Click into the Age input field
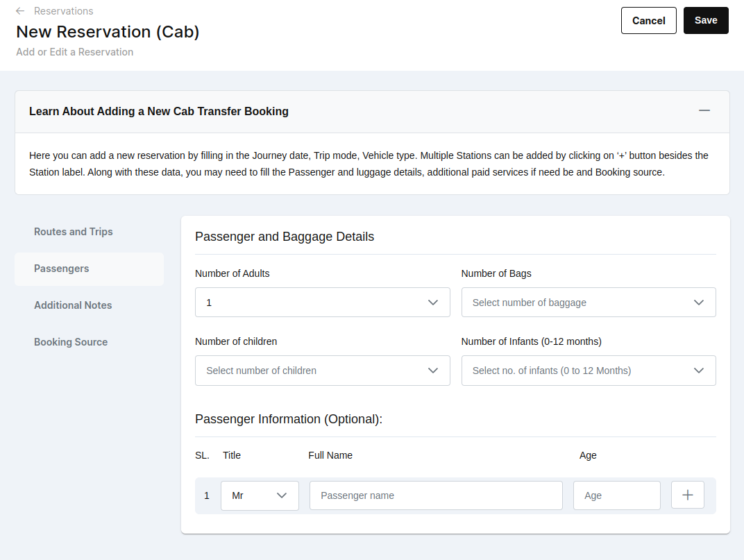 click(x=616, y=495)
